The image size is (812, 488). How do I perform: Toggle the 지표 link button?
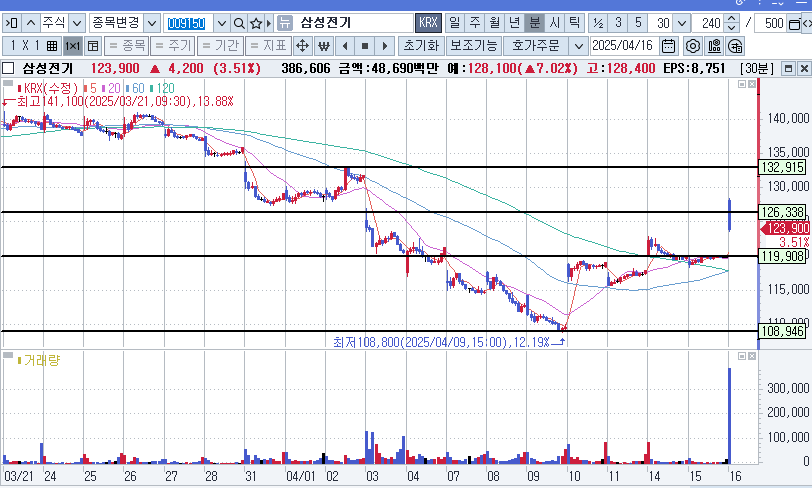point(267,46)
